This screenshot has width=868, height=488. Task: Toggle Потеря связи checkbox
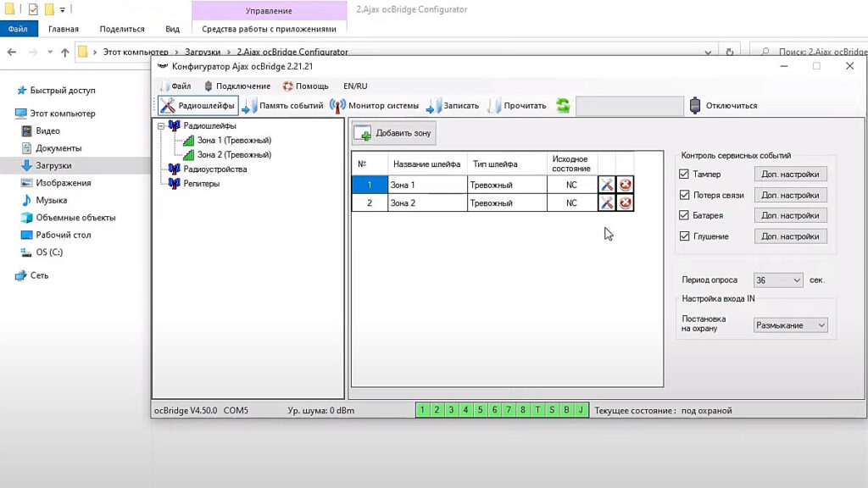[x=684, y=195]
